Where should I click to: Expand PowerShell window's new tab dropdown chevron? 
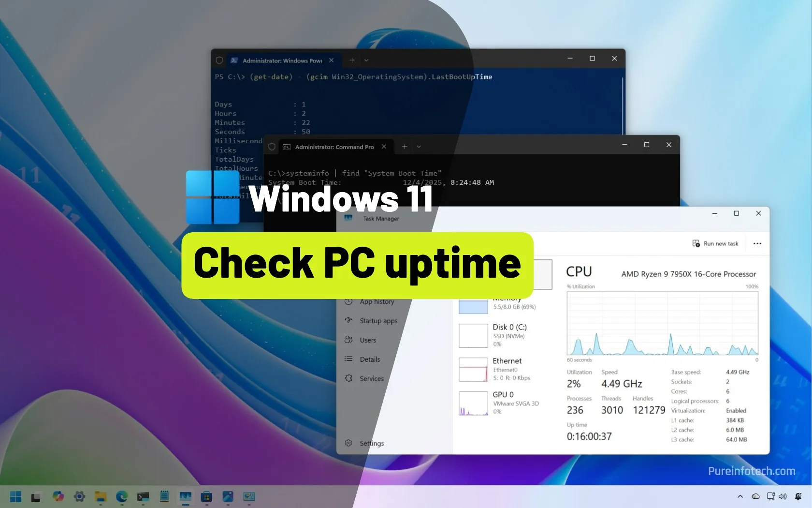pos(366,60)
